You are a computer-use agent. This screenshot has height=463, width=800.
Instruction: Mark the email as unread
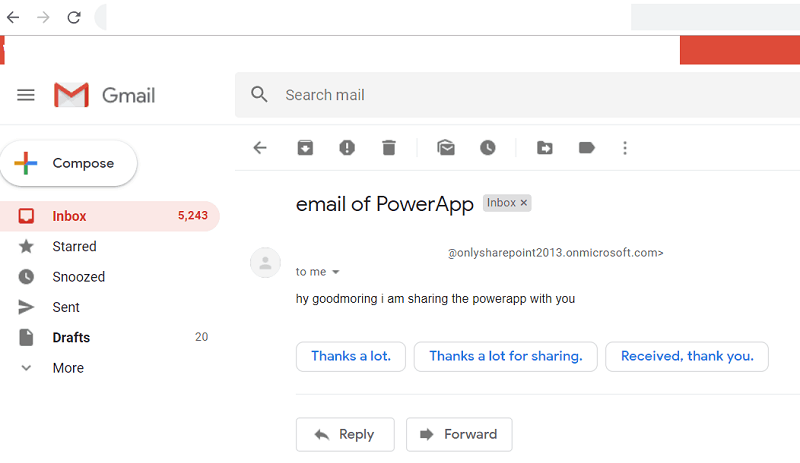click(446, 148)
